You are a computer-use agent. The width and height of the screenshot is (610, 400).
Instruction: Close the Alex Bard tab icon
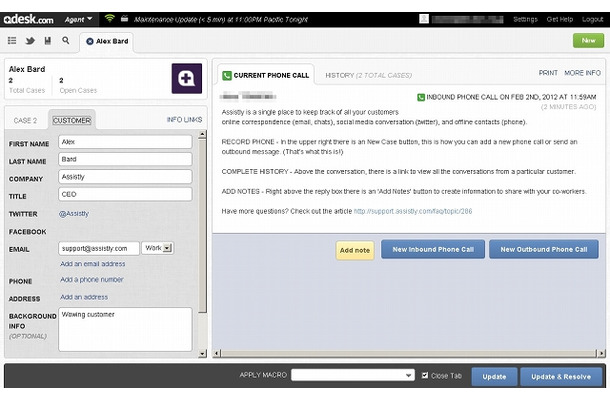point(89,41)
